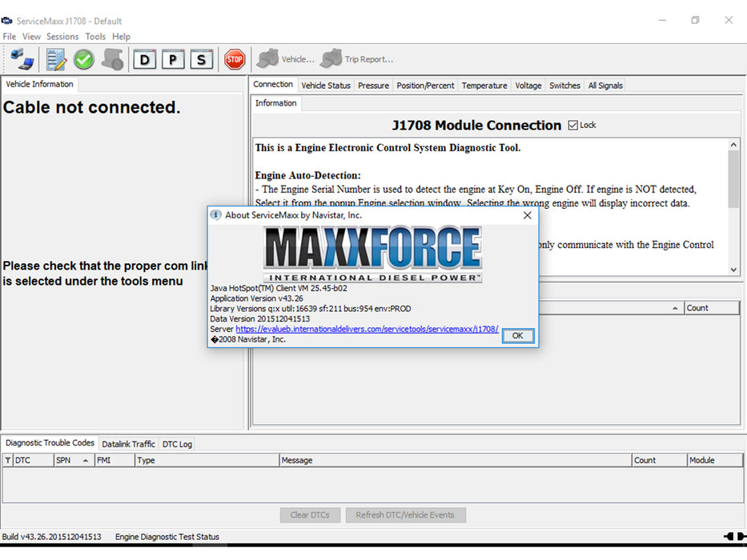Open the File menu

click(x=9, y=37)
